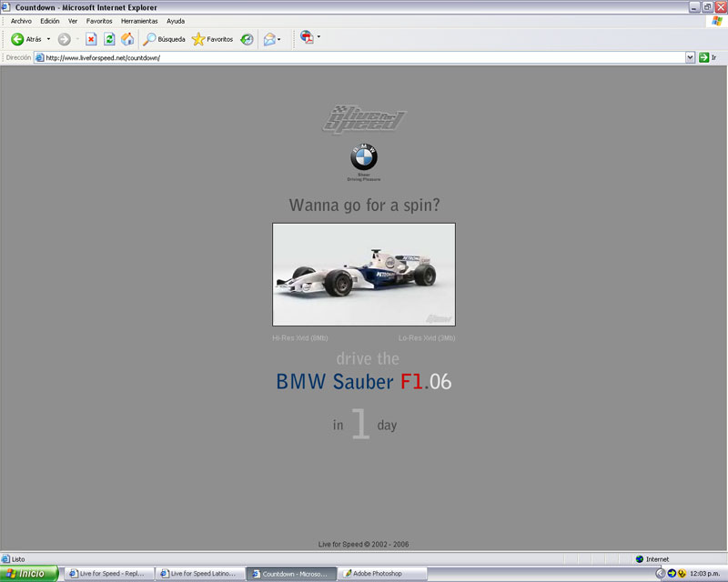The image size is (728, 582).
Task: Click the BMW roundel logo
Action: click(x=364, y=157)
